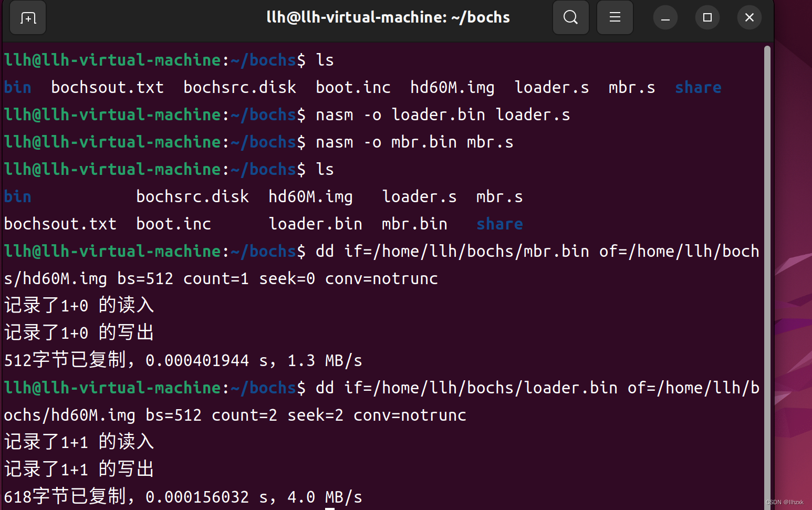Viewport: 812px width, 510px height.
Task: Close the terminal window
Action: point(749,18)
